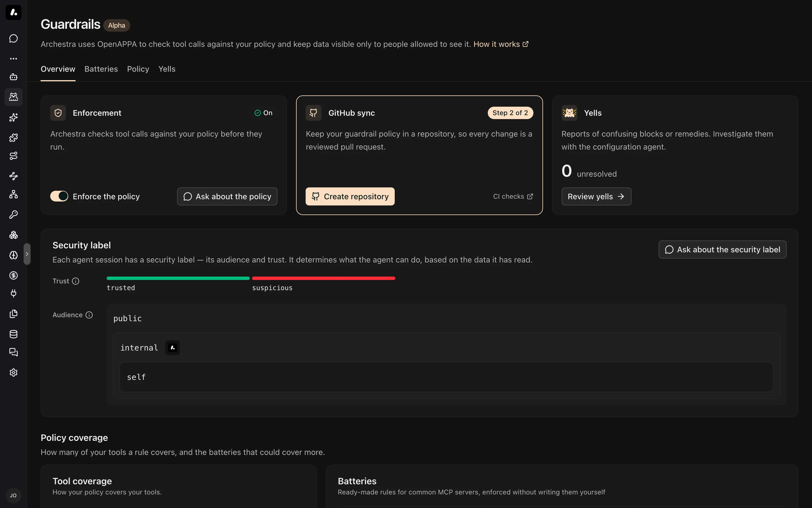
Task: Open the settings gear sidebar icon
Action: [x=14, y=373]
